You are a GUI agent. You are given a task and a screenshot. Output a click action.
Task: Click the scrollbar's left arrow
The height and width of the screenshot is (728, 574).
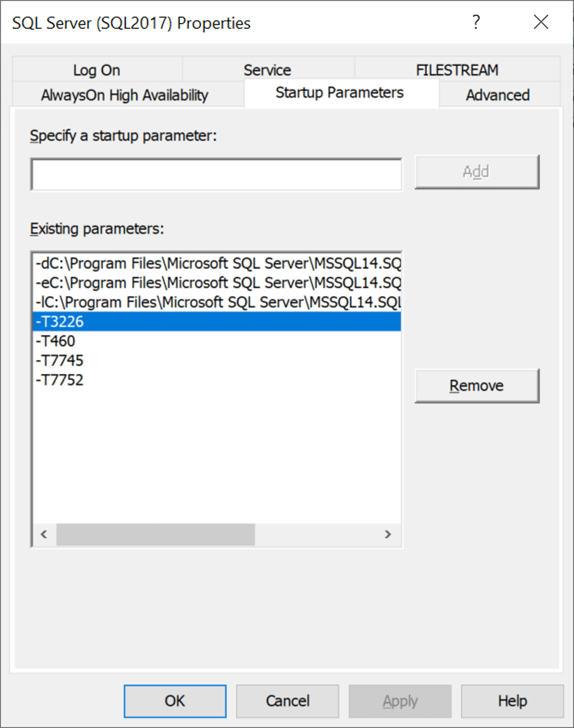point(43,534)
